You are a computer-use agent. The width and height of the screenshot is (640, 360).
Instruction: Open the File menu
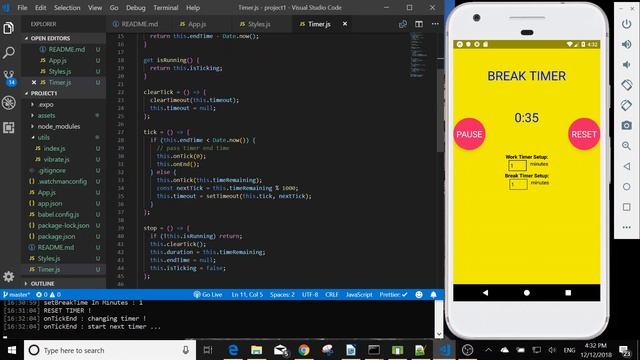click(x=22, y=7)
